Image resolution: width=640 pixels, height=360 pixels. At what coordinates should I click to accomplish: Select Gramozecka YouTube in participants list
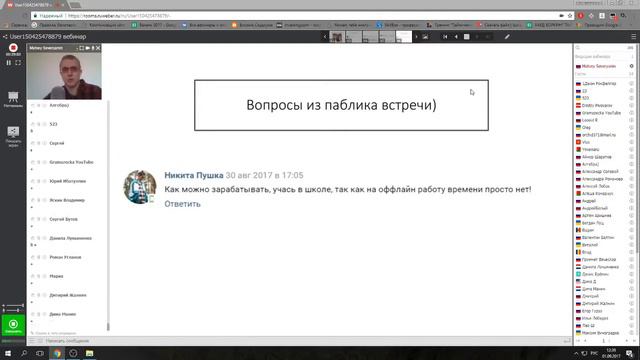(601, 113)
